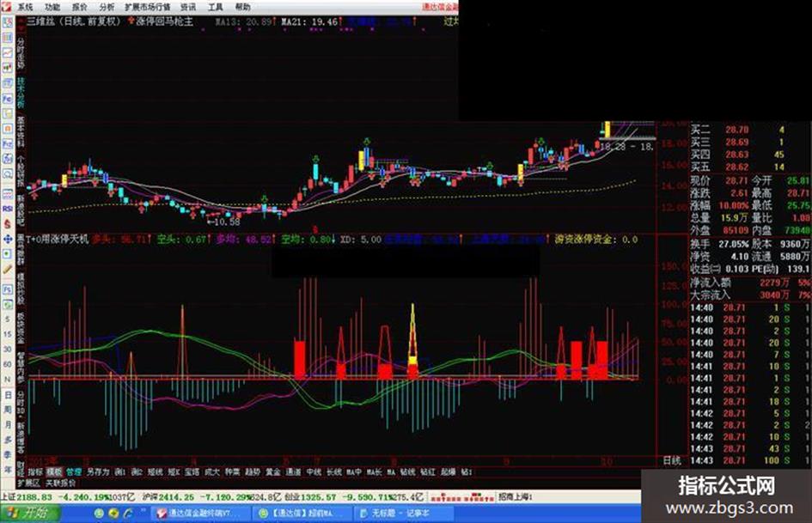The width and height of the screenshot is (812, 523).
Task: Open the 基本资料 vertical tab
Action: click(21, 132)
